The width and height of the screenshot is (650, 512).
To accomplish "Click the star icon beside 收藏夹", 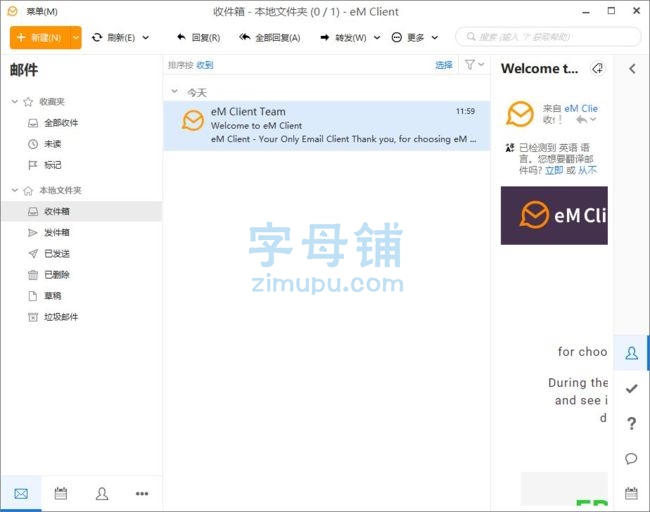I will 28,102.
